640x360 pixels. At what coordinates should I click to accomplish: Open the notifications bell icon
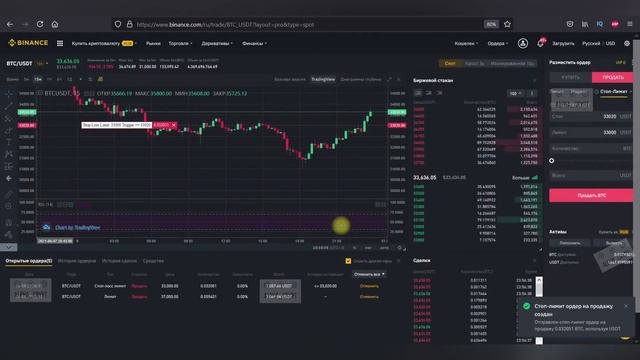click(x=541, y=43)
